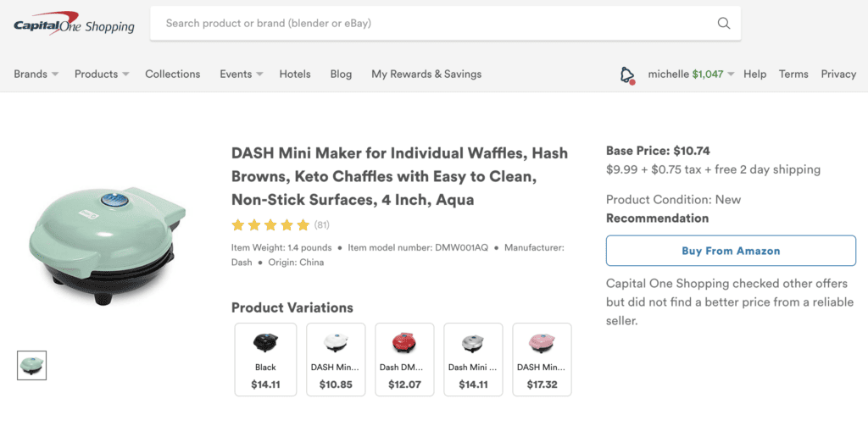868x426 pixels.
Task: Open My Rewards & Savings page
Action: click(x=426, y=75)
